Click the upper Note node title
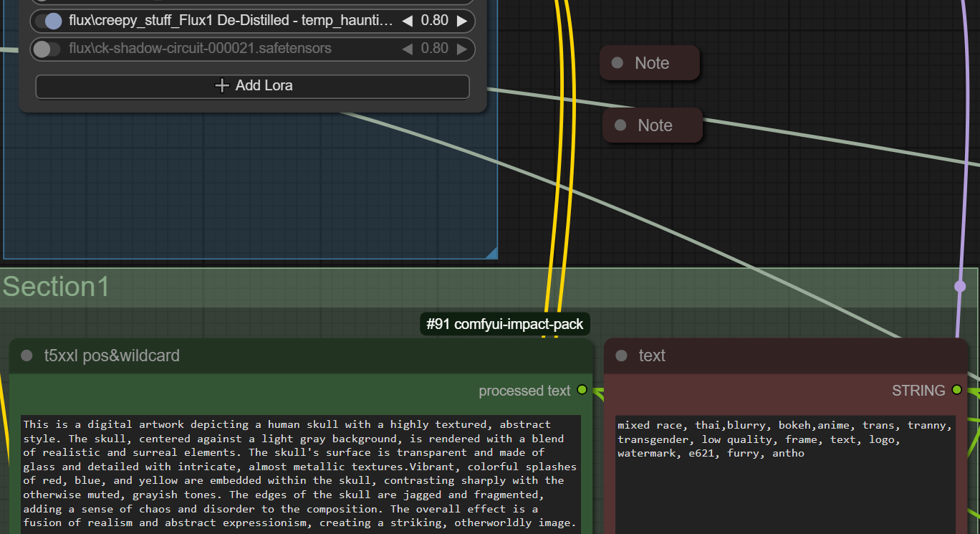This screenshot has height=534, width=980. (652, 63)
